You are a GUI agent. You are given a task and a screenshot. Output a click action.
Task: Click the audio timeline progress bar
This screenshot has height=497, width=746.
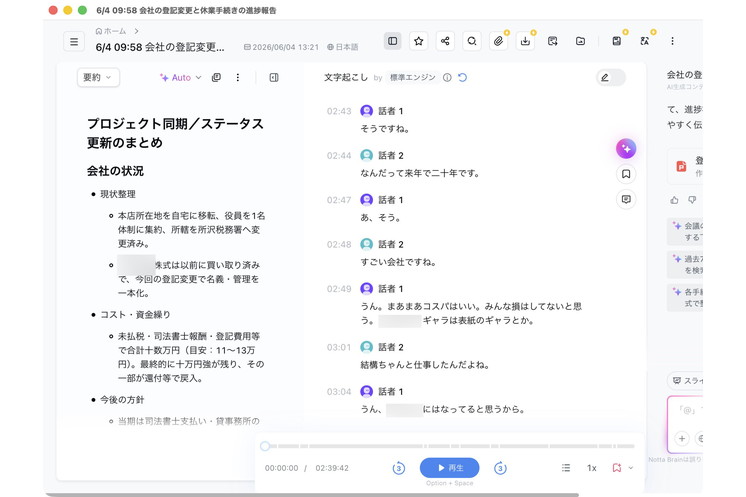point(450,446)
